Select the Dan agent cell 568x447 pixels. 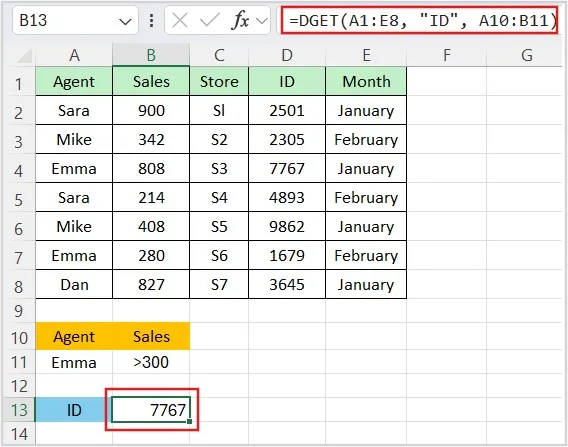tap(74, 284)
